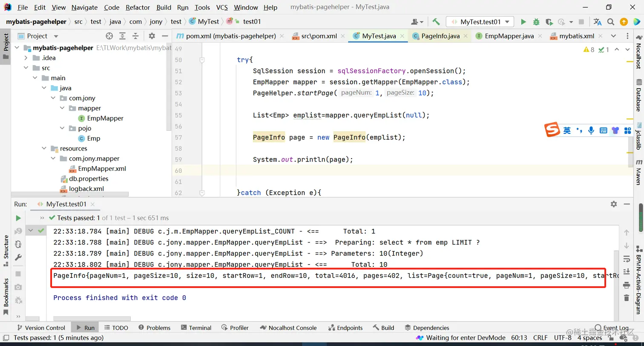Image resolution: width=644 pixels, height=346 pixels.
Task: Switch to the EmpMapper.java editor tab
Action: pyautogui.click(x=509, y=36)
